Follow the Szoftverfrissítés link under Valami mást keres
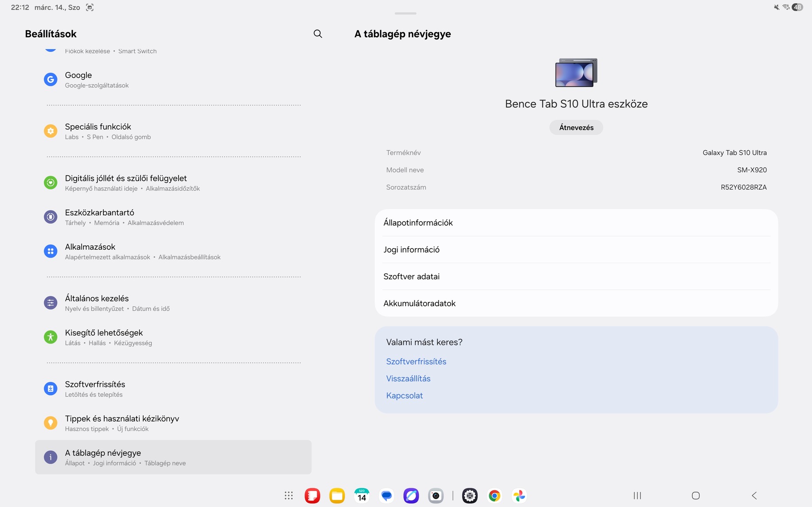The height and width of the screenshot is (507, 812). 416,362
